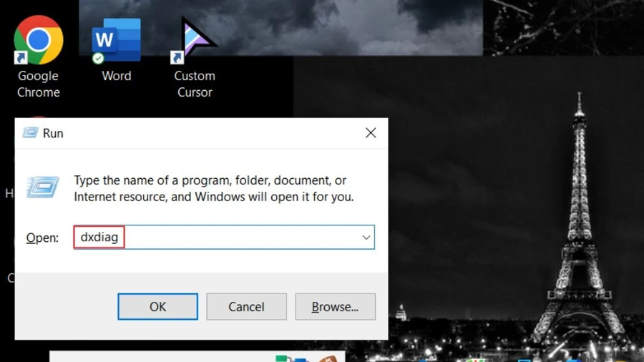Screen dimensions: 644x362
Task: Click the large Run program icon in dialog
Action: pos(43,187)
